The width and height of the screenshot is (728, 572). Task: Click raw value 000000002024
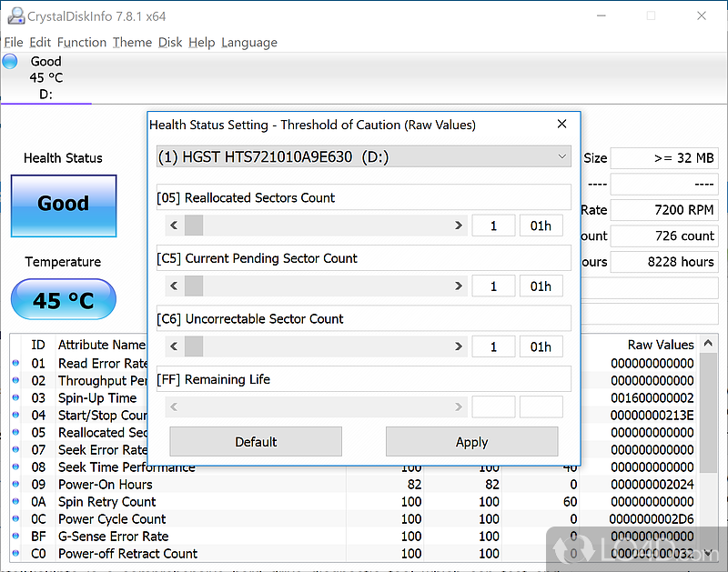coord(652,485)
